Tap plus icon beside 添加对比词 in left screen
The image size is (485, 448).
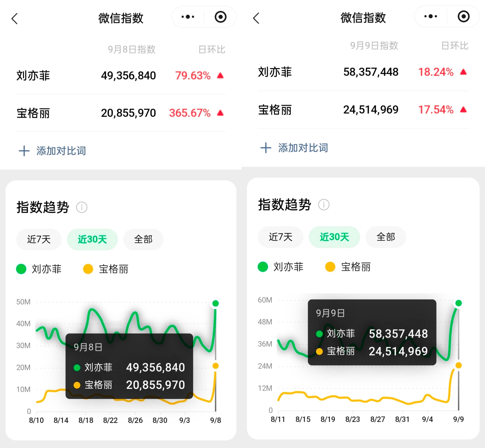[x=24, y=151]
